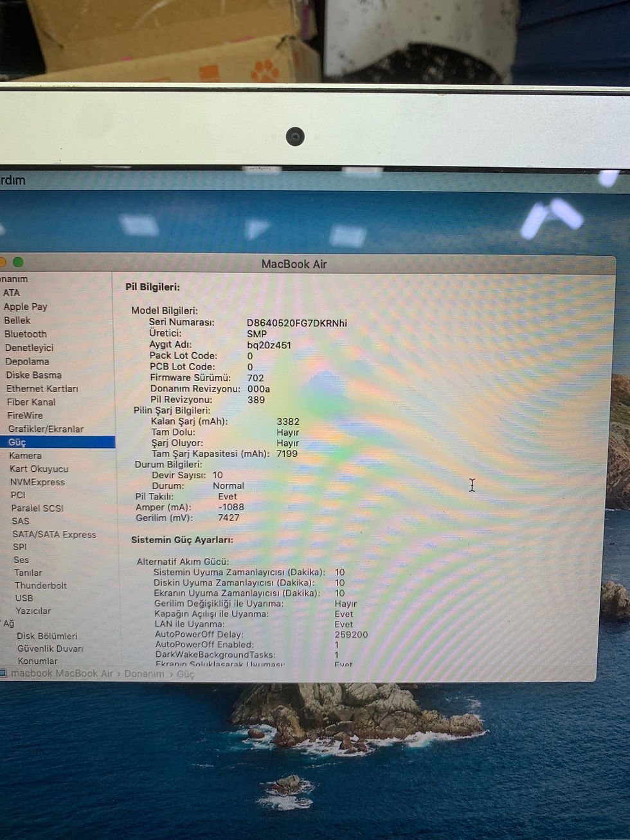
Task: Open FireWire in the sidebar
Action: pos(25,416)
